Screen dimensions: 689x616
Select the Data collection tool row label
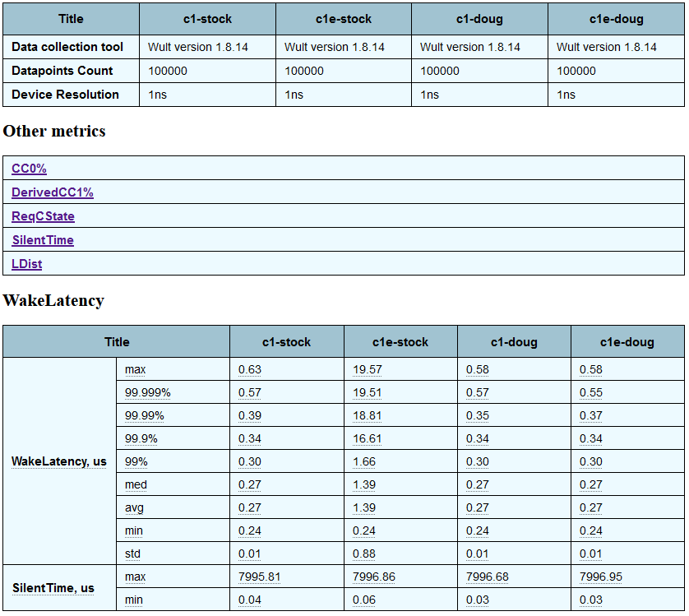coord(67,47)
